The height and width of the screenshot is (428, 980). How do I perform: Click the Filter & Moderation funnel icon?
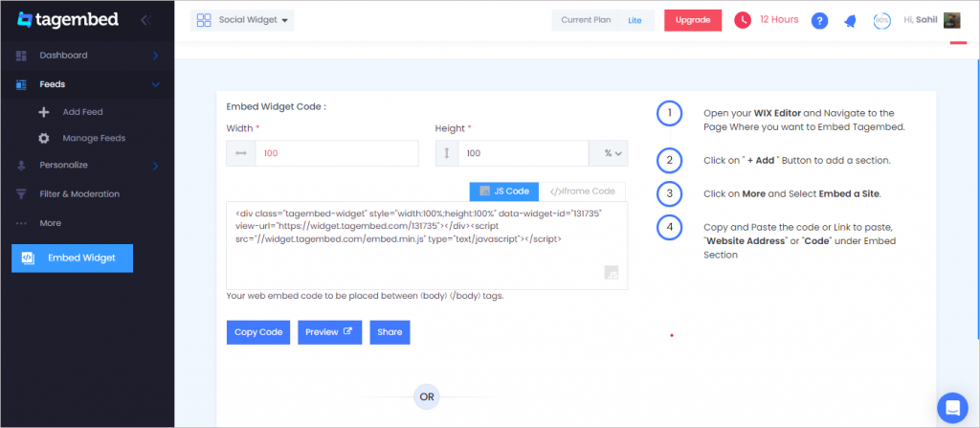[21, 194]
